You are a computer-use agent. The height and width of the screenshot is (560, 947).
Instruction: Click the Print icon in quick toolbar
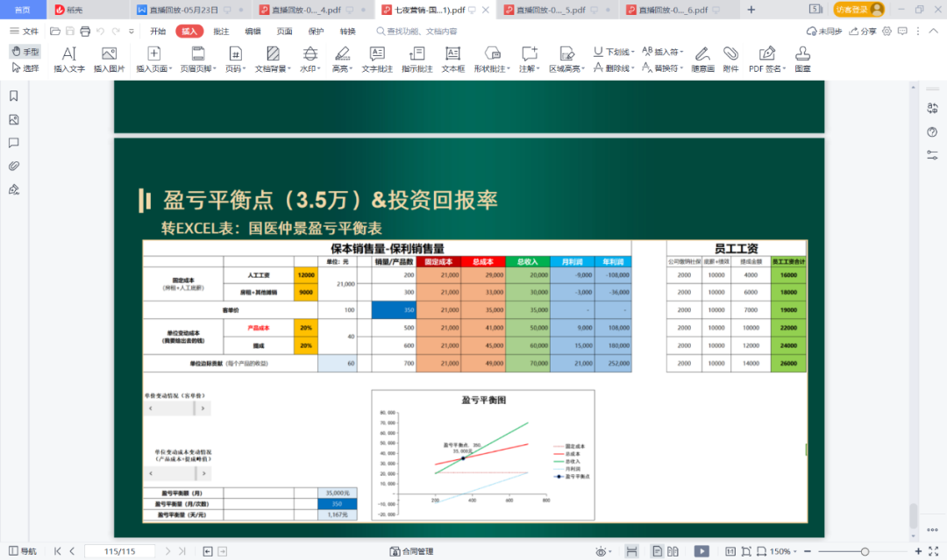point(85,31)
